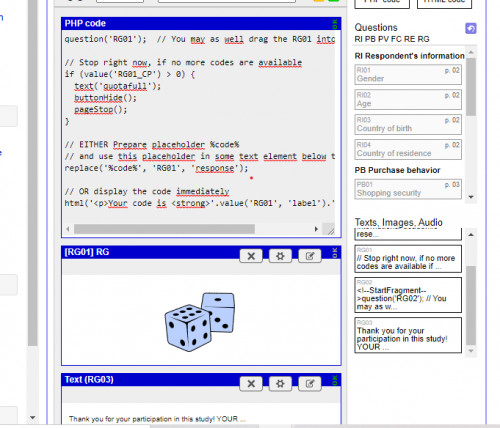This screenshot has width=500, height=428.
Task: Click right arrow of PHP code horizontal scrollbar
Action: click(x=316, y=229)
